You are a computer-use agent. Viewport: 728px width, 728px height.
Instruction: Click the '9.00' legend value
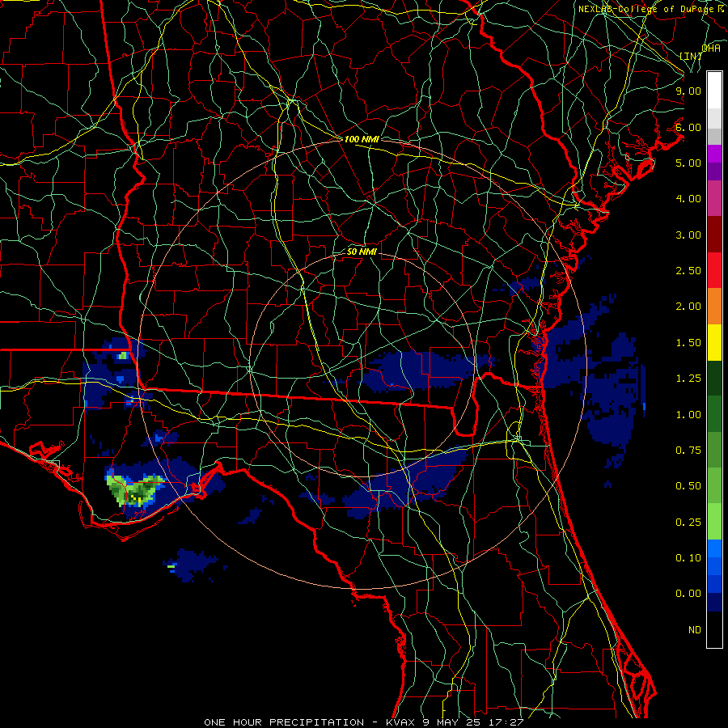click(x=688, y=91)
